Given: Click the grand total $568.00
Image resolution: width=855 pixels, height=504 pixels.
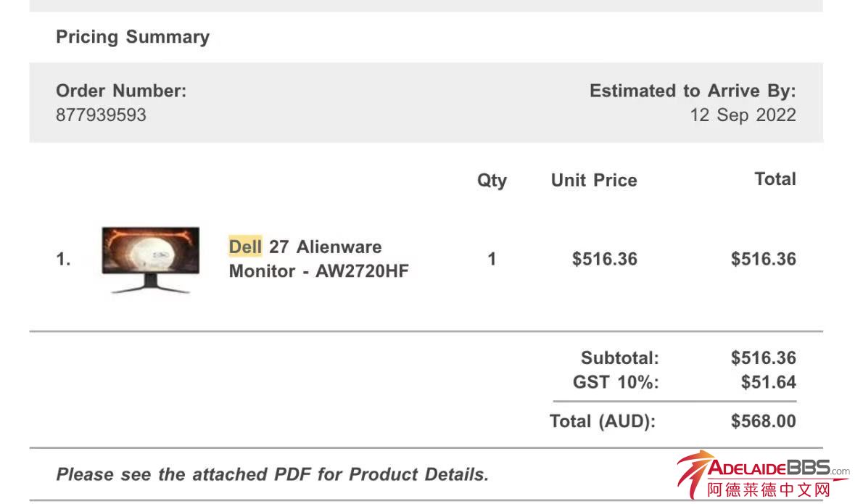Looking at the screenshot, I should [763, 421].
